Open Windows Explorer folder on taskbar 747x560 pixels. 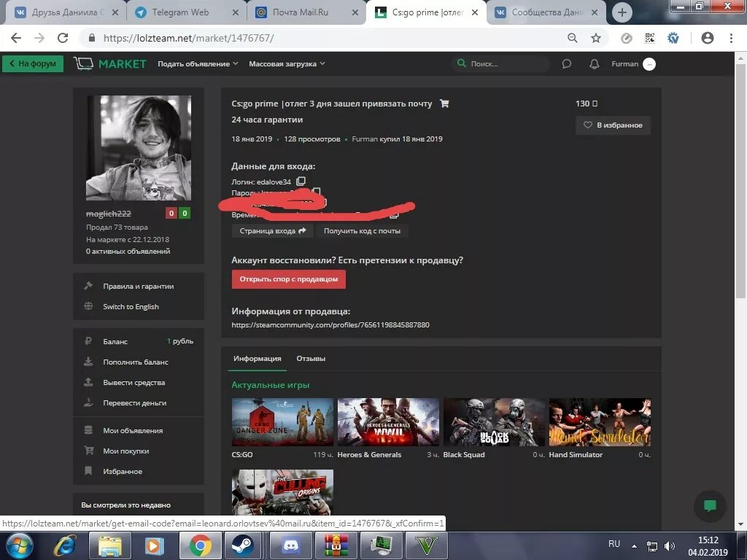click(109, 545)
